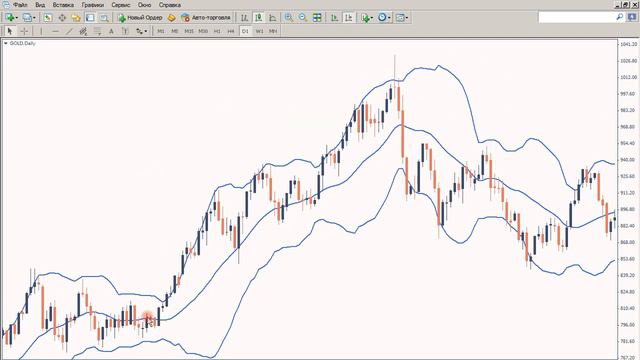Click the Indicators list icon
Viewport: 640px width, 360px height.
(x=365, y=18)
